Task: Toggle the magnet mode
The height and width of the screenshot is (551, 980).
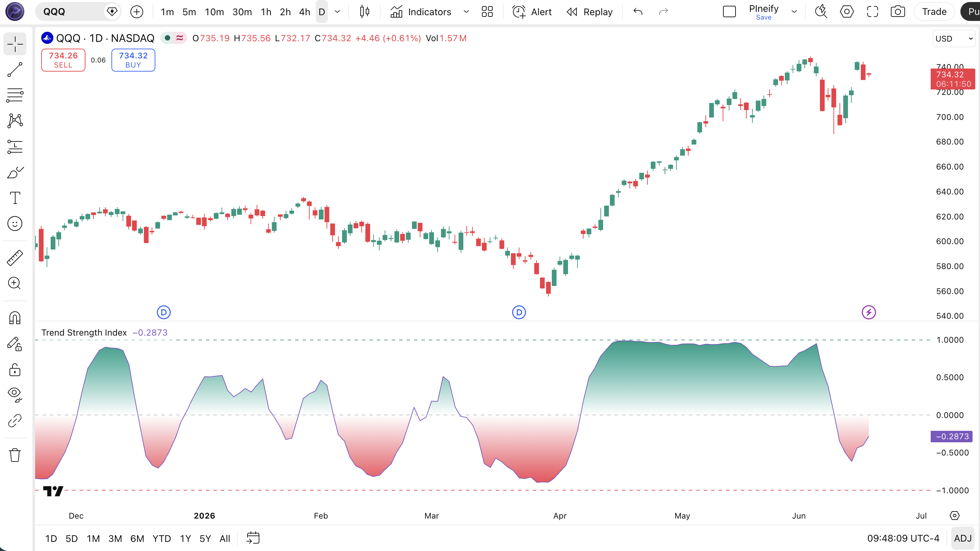Action: pos(15,318)
